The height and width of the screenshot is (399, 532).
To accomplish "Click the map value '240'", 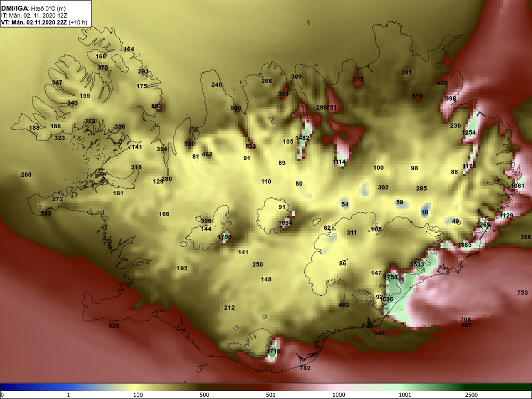I will coord(217,85).
